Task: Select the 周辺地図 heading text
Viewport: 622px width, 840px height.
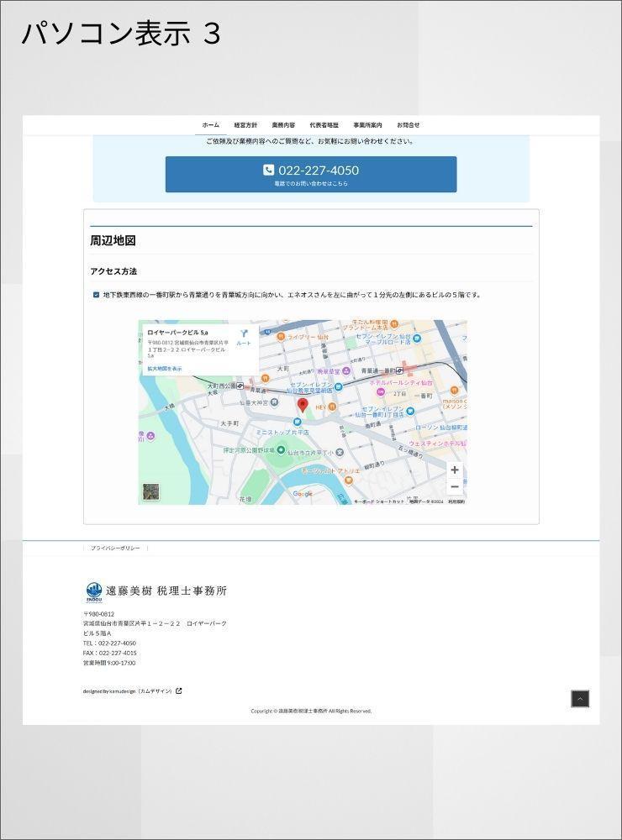Action: 113,240
